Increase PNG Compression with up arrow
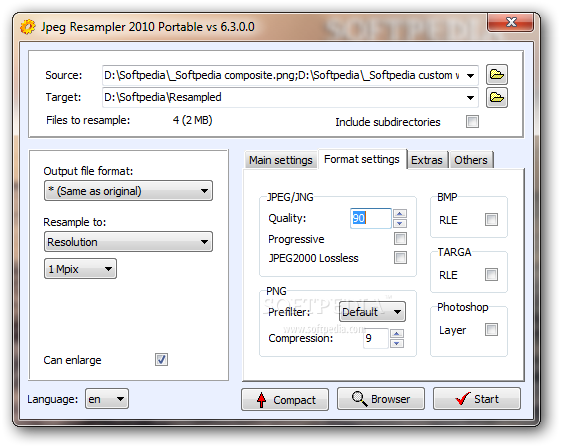The image size is (561, 447). click(396, 333)
